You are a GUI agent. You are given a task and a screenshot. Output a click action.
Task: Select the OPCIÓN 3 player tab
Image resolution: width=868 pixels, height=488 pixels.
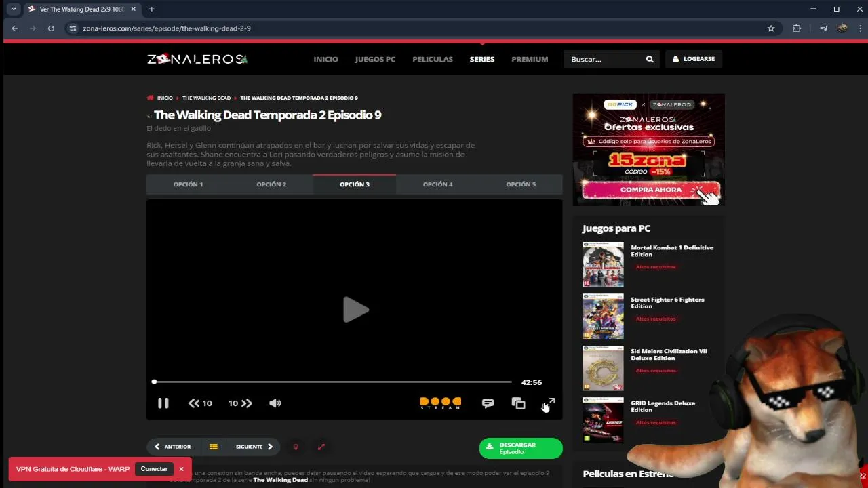tap(355, 184)
